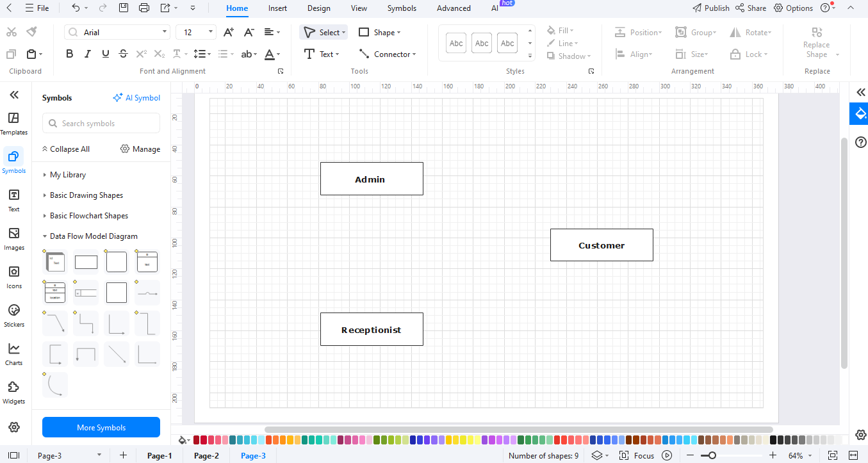
Task: Open the Widgets panel in sidebar
Action: click(14, 392)
